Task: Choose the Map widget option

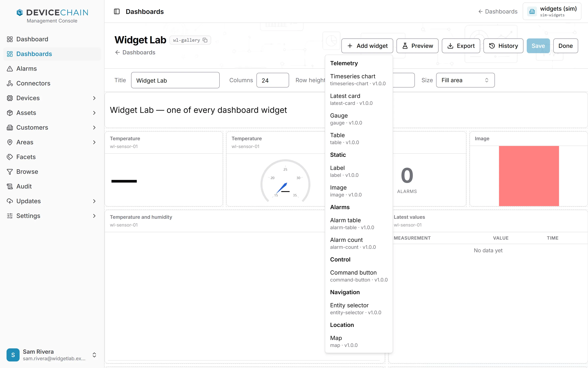Action: 359,341
